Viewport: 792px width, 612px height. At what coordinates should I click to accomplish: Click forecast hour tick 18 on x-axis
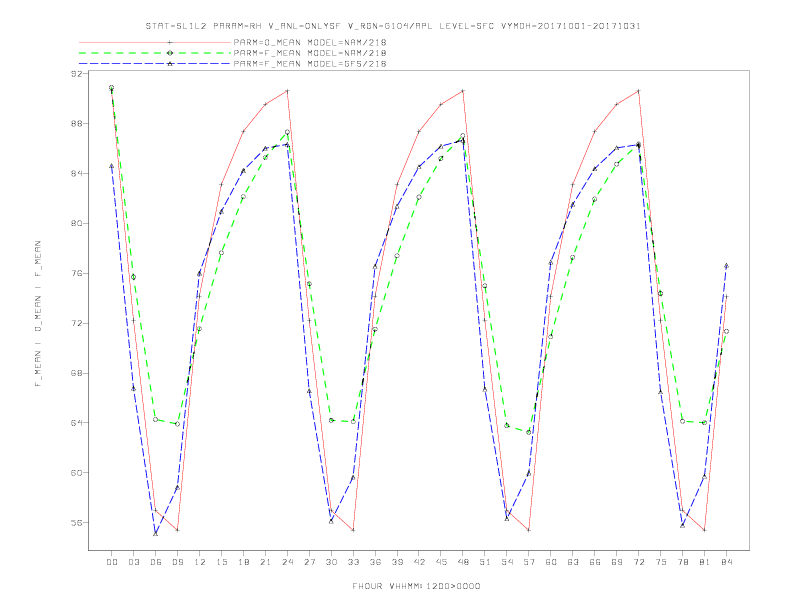(x=243, y=562)
